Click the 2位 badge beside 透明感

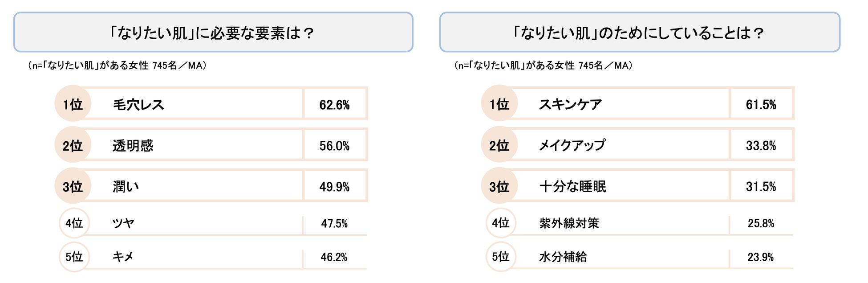pos(73,145)
